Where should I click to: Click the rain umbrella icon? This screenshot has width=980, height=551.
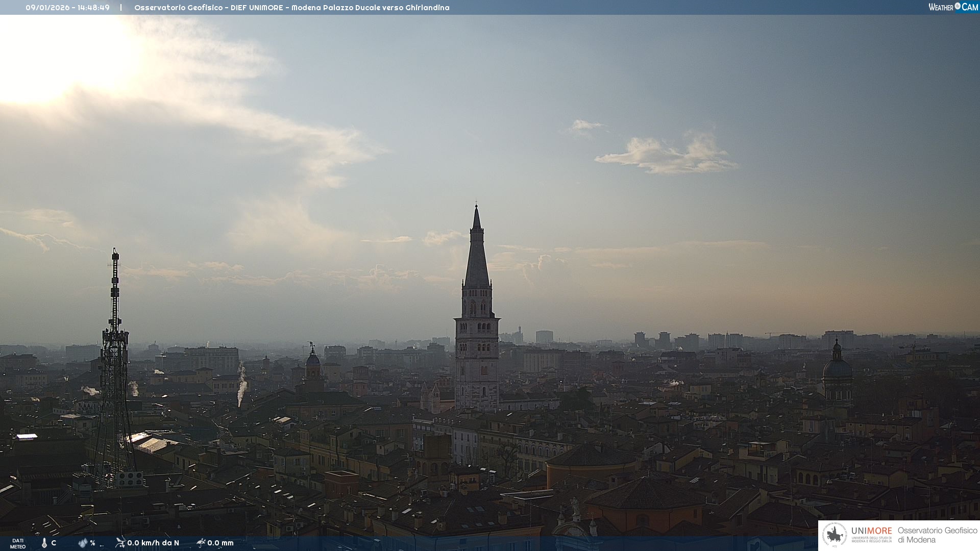tap(201, 542)
